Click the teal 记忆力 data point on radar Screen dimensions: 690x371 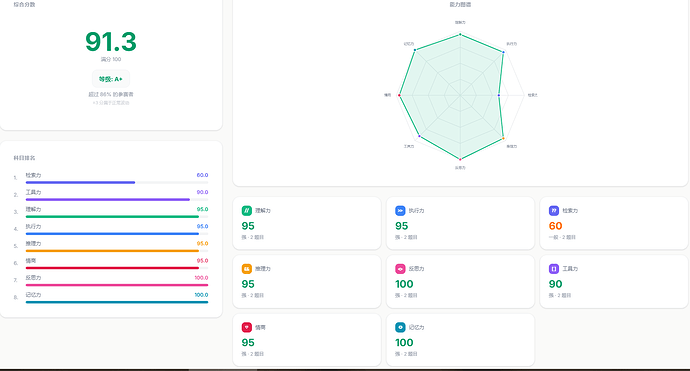[415, 50]
